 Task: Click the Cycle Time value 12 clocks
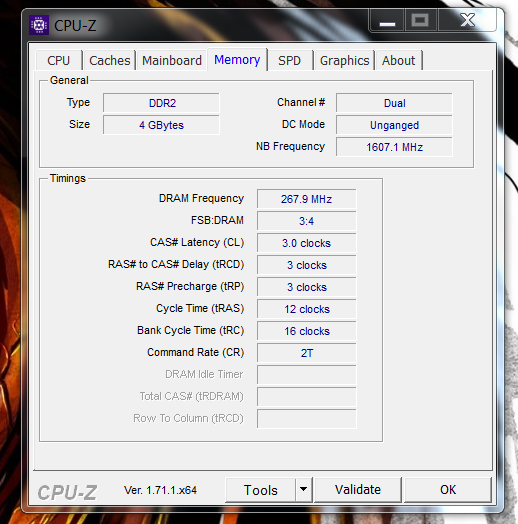tap(307, 309)
